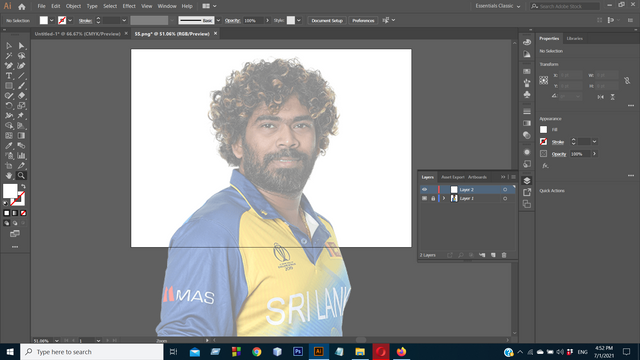The width and height of the screenshot is (640, 360).
Task: Select the Rotate tool
Action: [9, 106]
